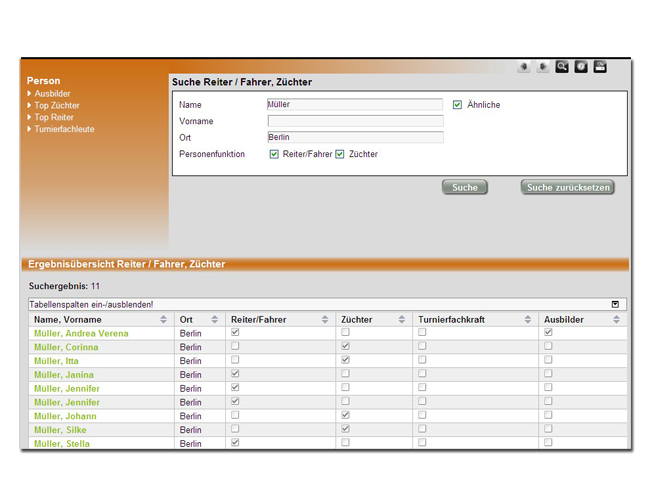Click into the Vorname input field
This screenshot has width=650, height=504.
coord(355,121)
